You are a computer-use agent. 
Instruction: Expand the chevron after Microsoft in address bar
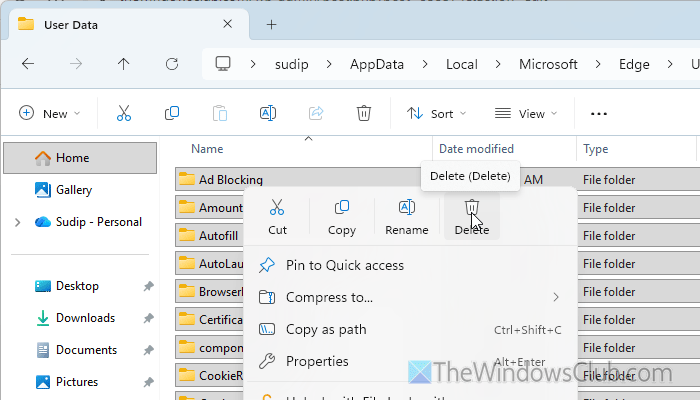point(598,64)
